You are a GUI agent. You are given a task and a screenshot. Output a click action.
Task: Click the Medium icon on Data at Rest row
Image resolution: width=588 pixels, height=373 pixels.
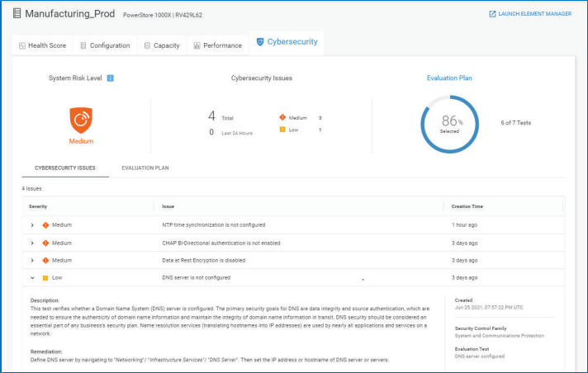[45, 260]
